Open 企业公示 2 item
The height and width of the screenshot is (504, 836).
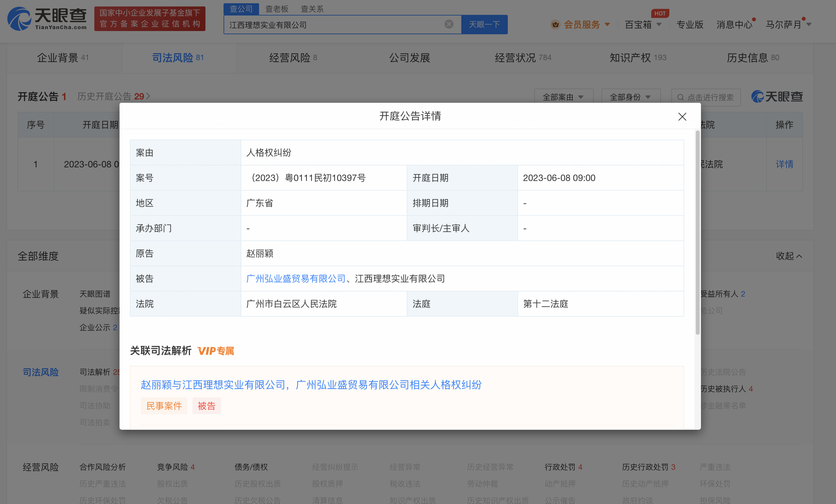(x=99, y=328)
